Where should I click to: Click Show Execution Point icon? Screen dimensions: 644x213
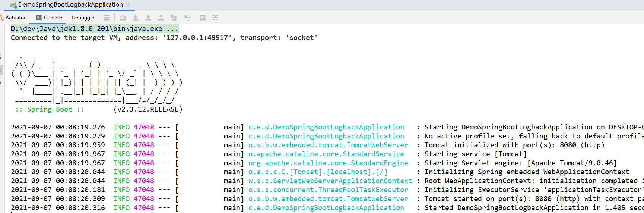pos(107,18)
